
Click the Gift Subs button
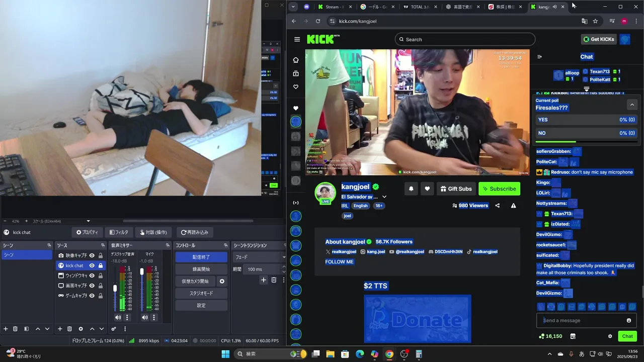456,189
